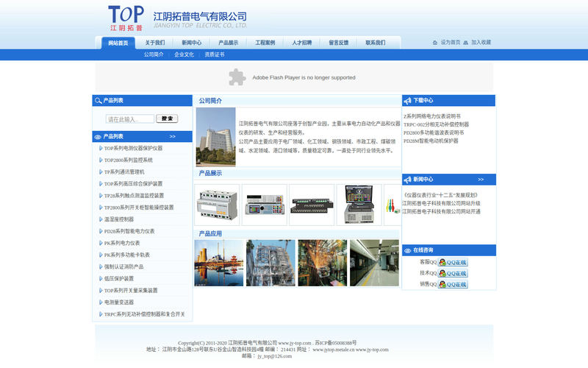Click the rack-mount switch product thumbnail

click(312, 205)
